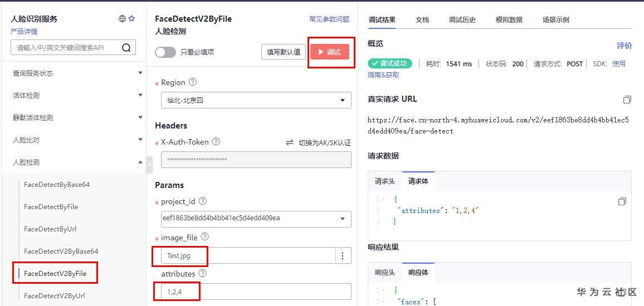Image resolution: width=644 pixels, height=306 pixels.
Task: Select FaceDetectByUrl API item
Action: pos(50,229)
